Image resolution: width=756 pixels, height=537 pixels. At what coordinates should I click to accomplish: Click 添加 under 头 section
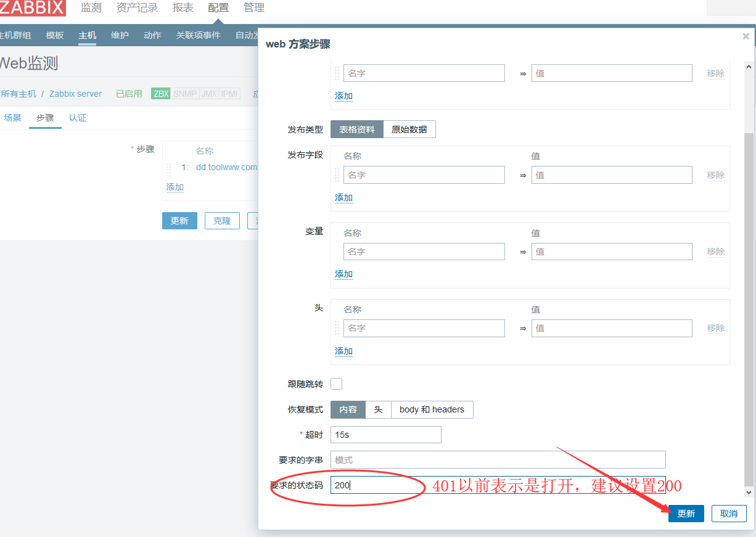[344, 351]
